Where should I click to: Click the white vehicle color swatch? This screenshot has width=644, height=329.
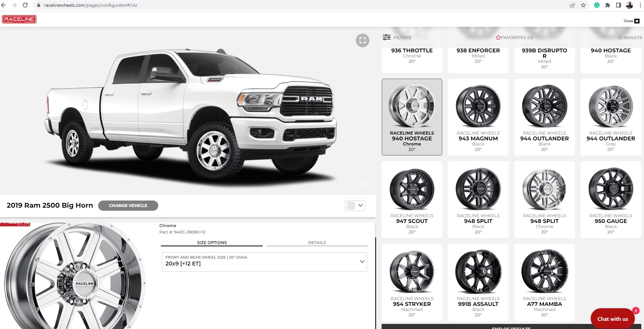[x=351, y=206]
